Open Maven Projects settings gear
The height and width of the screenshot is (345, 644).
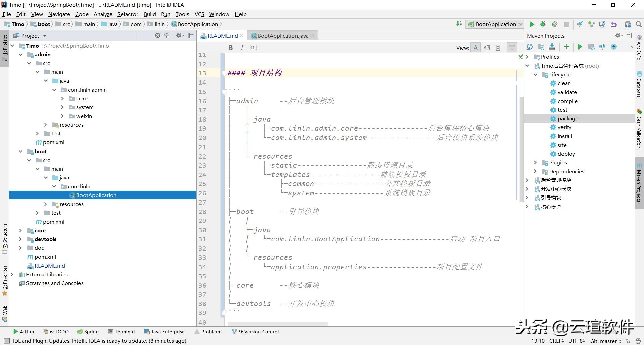[619, 35]
